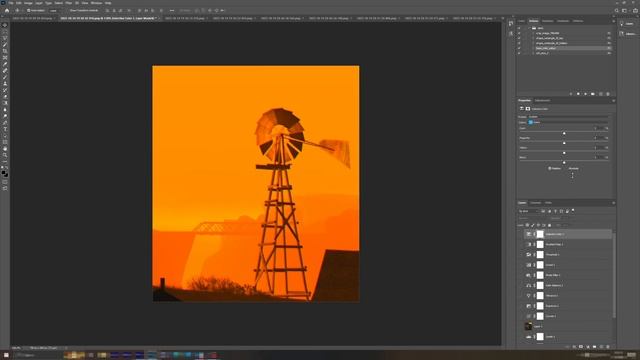The height and width of the screenshot is (360, 640).
Task: Open the search icon at top right
Action: click(x=617, y=11)
